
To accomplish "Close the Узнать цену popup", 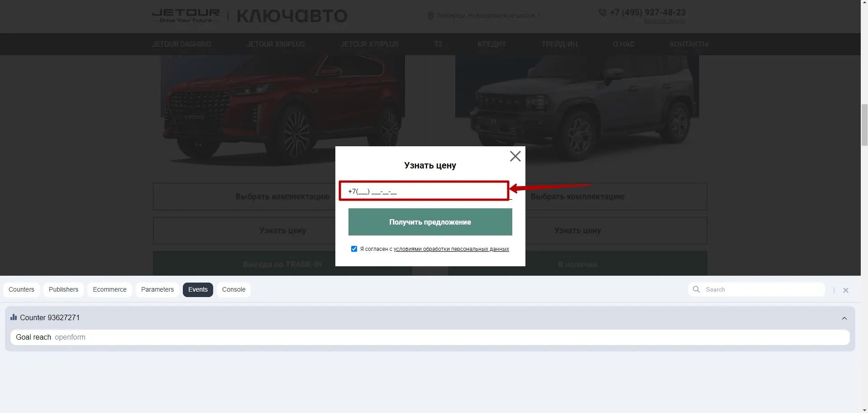I will (515, 156).
